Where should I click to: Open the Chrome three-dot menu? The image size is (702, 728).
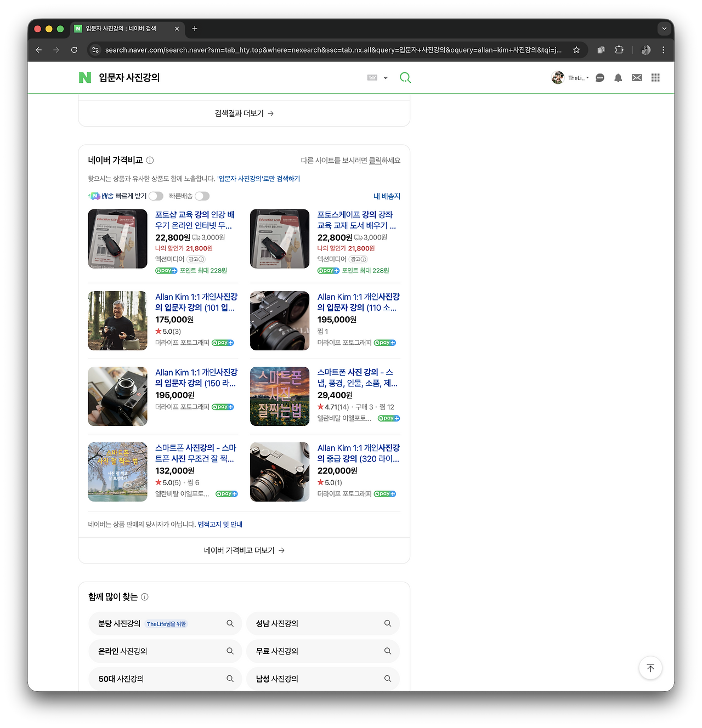click(x=664, y=50)
